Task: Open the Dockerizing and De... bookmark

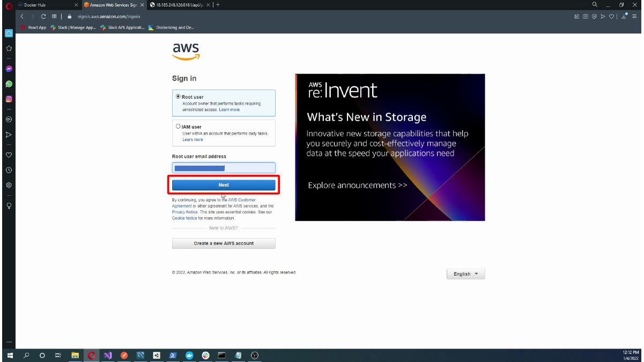Action: click(x=171, y=27)
